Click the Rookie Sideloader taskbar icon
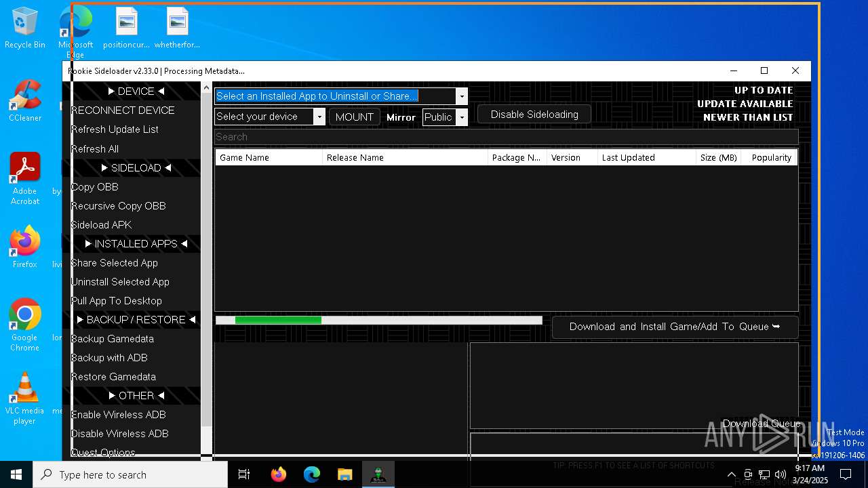 click(378, 474)
